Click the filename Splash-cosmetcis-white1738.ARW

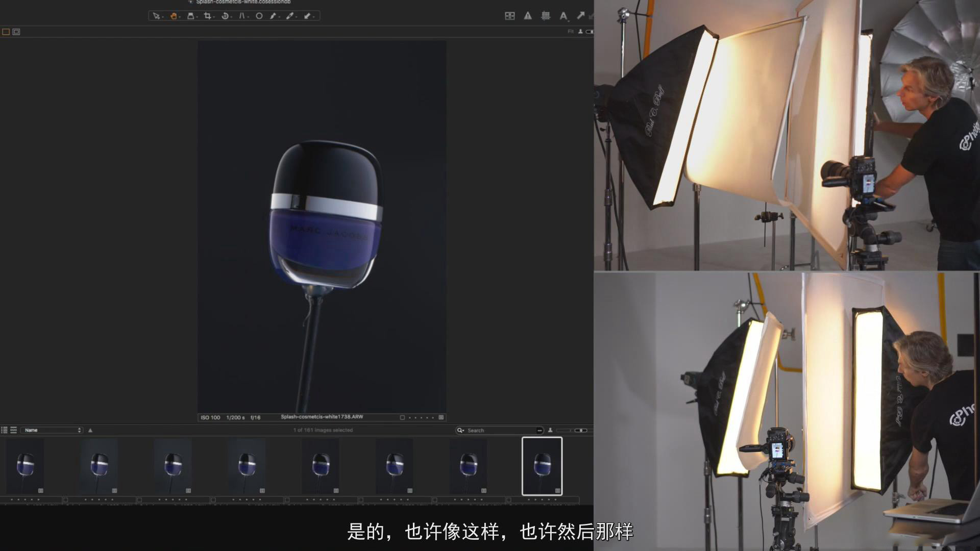(323, 417)
